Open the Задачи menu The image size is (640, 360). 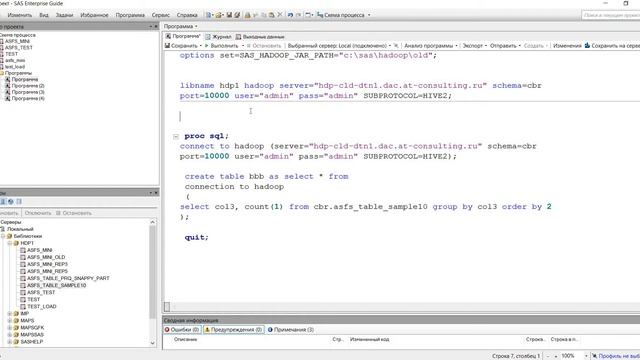pyautogui.click(x=64, y=15)
